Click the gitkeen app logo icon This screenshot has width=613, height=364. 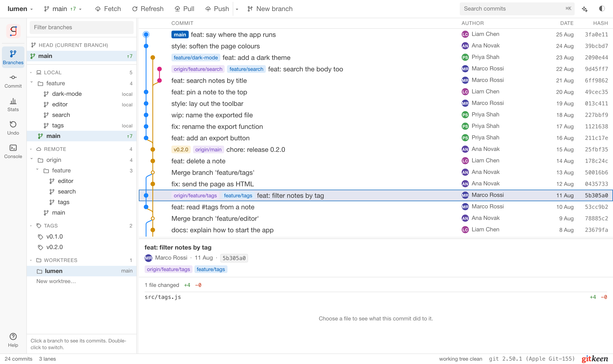[x=13, y=31]
